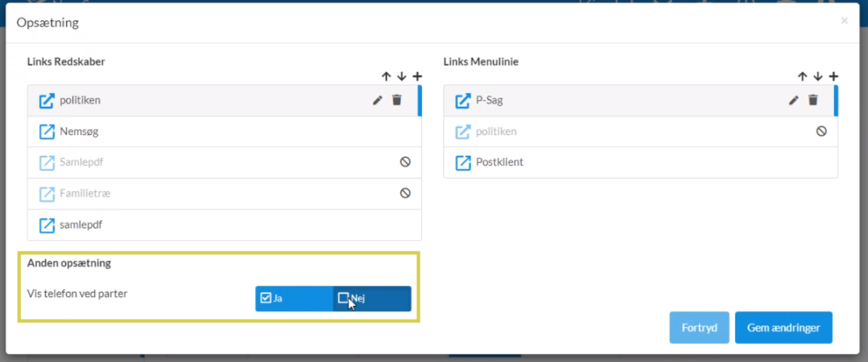This screenshot has width=868, height=362.
Task: Add a new link under Links Redskaber
Action: tap(417, 77)
